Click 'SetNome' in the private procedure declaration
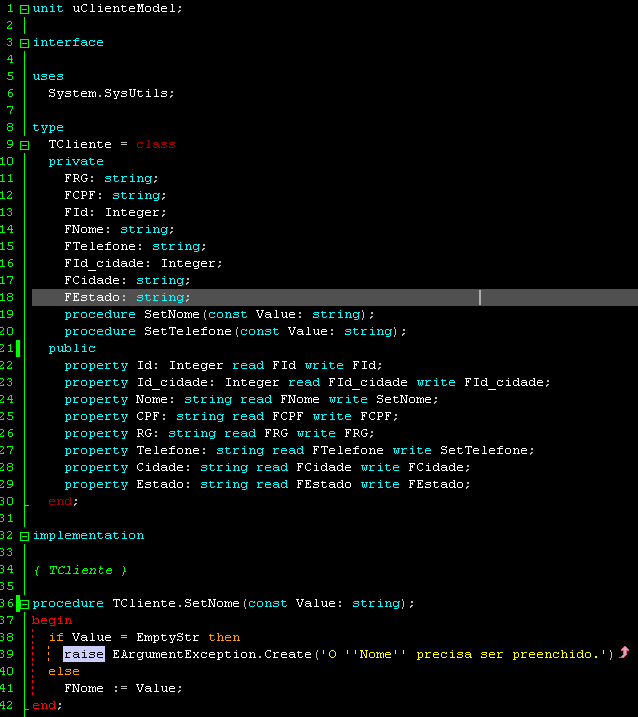The image size is (638, 717). (x=172, y=314)
